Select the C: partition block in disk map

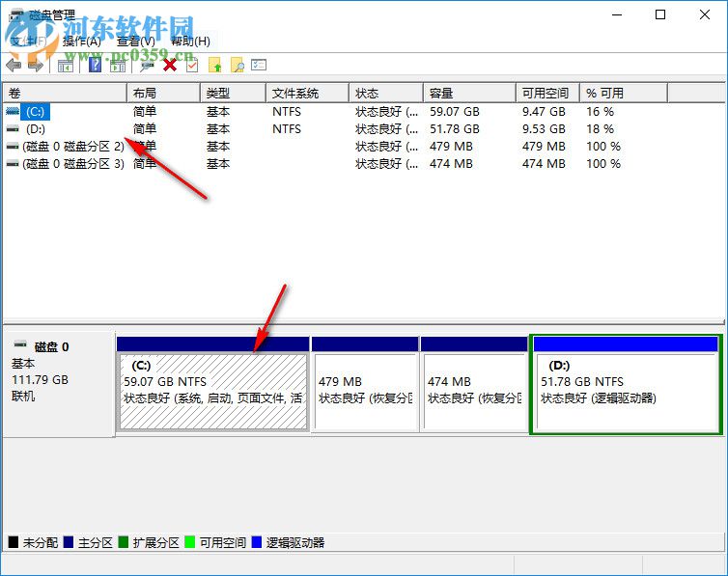coord(213,384)
